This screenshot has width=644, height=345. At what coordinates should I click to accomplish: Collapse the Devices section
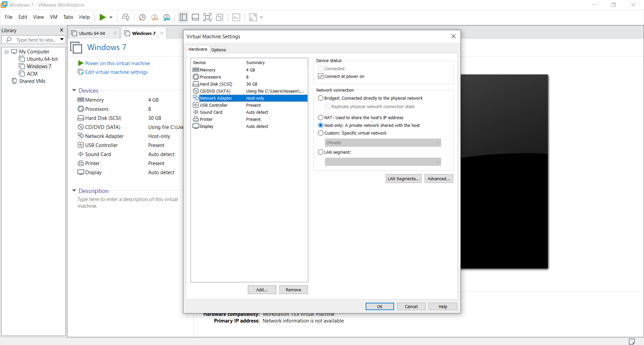(x=74, y=90)
